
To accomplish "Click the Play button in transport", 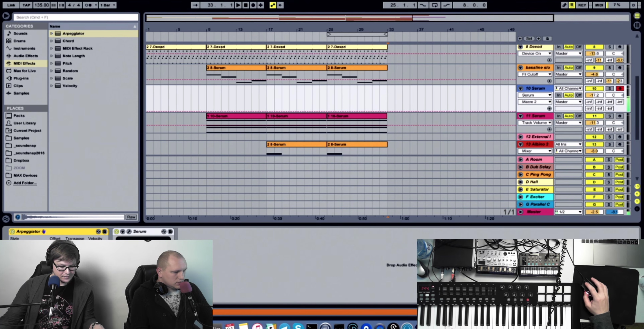I will pos(238,5).
